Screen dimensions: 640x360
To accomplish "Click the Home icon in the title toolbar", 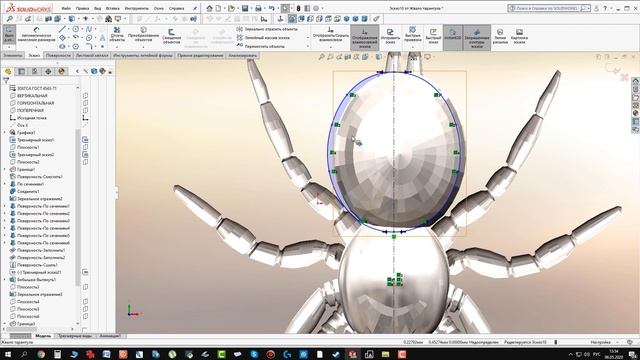I will point(209,8).
